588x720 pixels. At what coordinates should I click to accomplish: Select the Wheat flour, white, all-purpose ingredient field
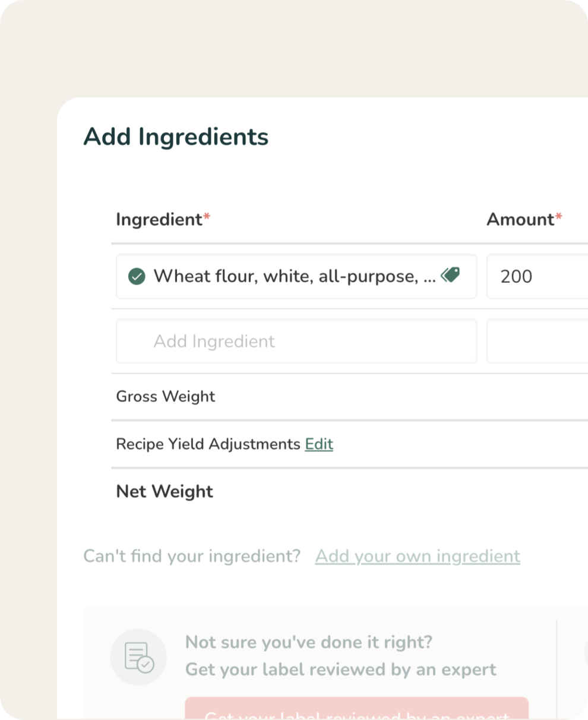click(295, 276)
